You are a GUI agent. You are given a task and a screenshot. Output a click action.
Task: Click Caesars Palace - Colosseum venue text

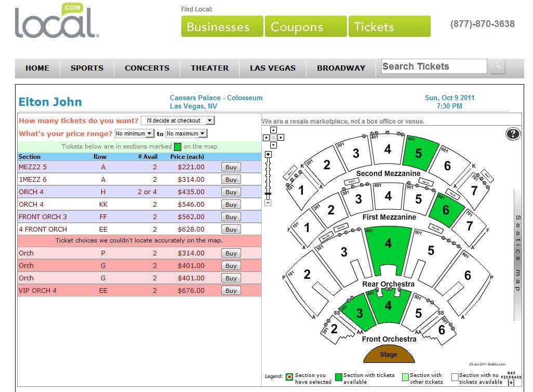click(x=216, y=98)
